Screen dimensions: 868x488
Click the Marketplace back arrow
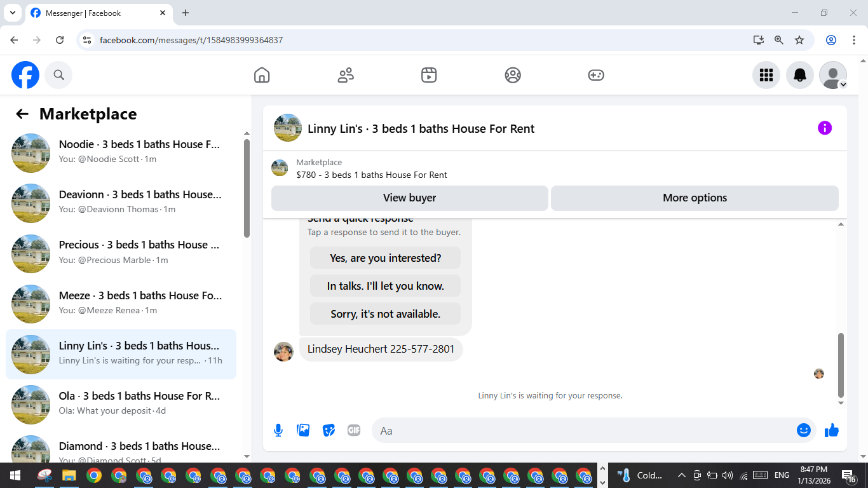pos(22,114)
